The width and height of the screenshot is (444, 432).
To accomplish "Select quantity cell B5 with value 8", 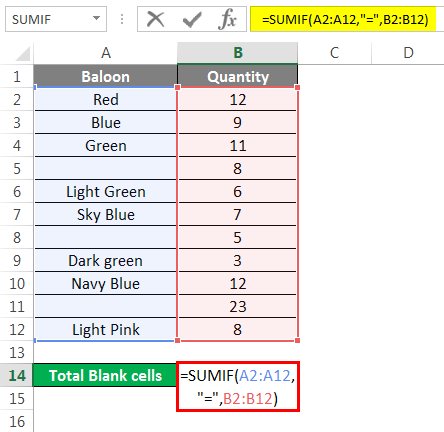I will pos(237,168).
